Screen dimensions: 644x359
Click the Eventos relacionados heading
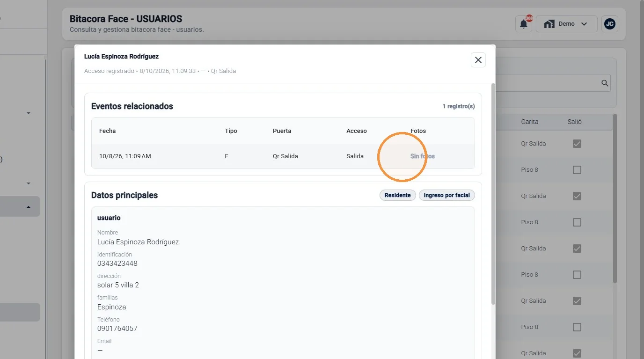point(132,106)
